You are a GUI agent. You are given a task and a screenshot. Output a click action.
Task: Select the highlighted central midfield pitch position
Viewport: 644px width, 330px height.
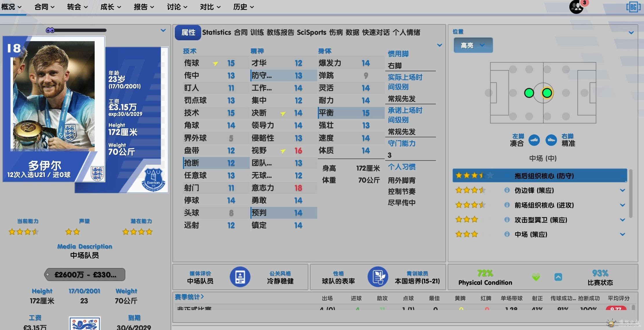547,93
